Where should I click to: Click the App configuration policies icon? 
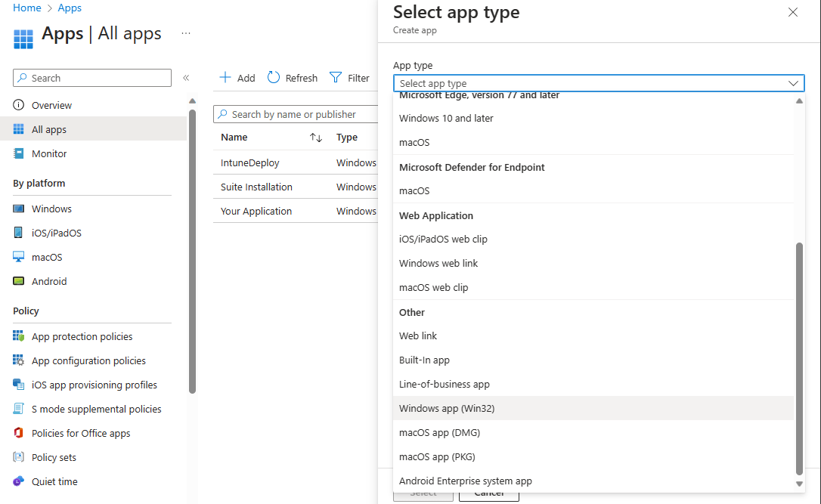18,360
